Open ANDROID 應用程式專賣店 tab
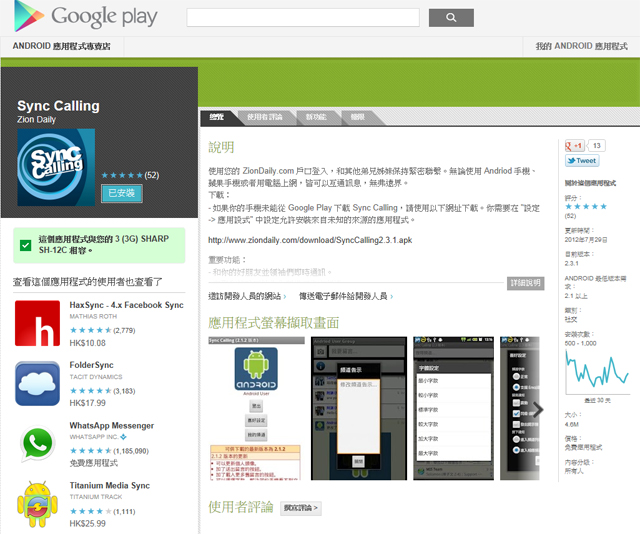The width and height of the screenshot is (640, 534). point(62,46)
